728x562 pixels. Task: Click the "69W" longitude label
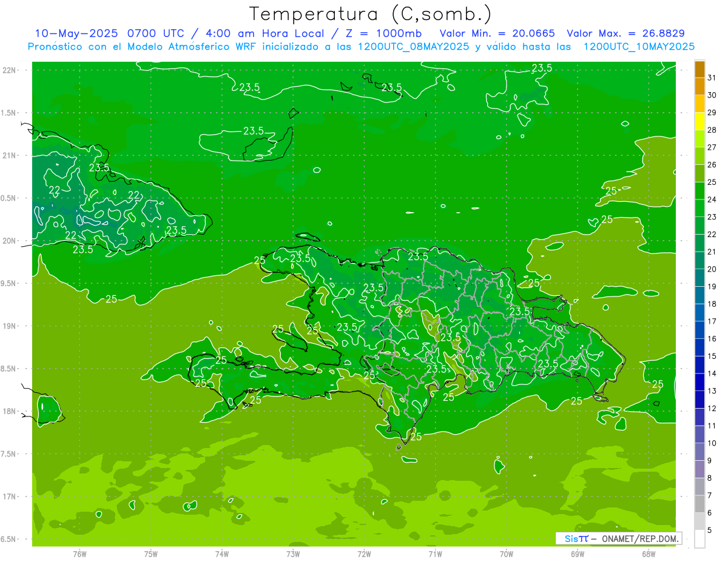coord(578,554)
